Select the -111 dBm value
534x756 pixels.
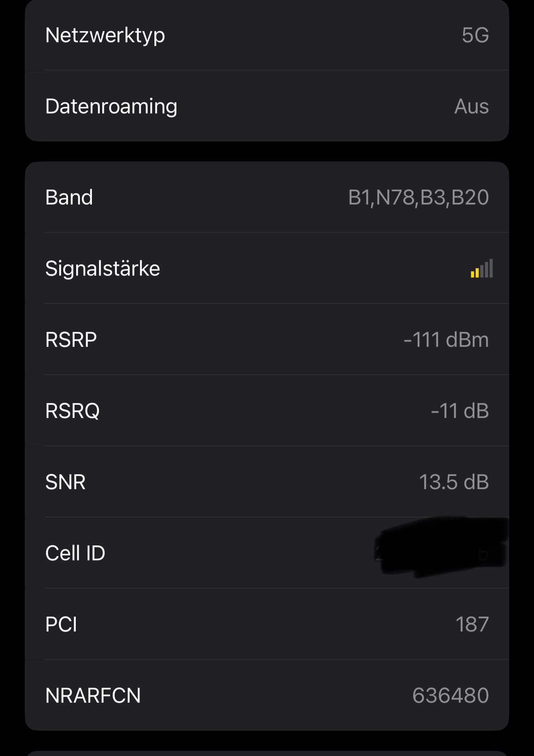[x=446, y=340]
